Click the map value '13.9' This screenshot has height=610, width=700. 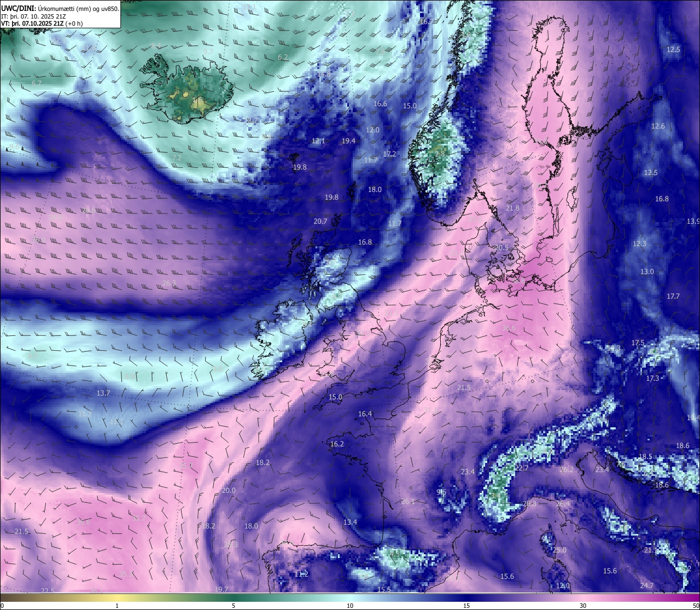coord(693,221)
